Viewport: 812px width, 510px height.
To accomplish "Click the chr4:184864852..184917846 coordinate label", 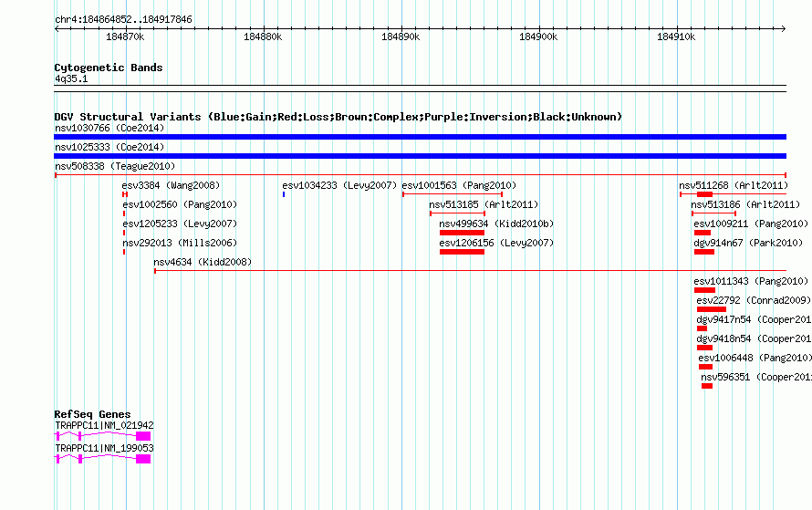I will click(123, 19).
